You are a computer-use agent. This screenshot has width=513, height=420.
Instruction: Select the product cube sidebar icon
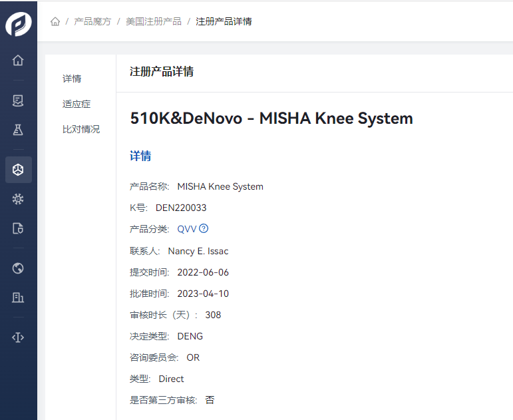click(19, 170)
